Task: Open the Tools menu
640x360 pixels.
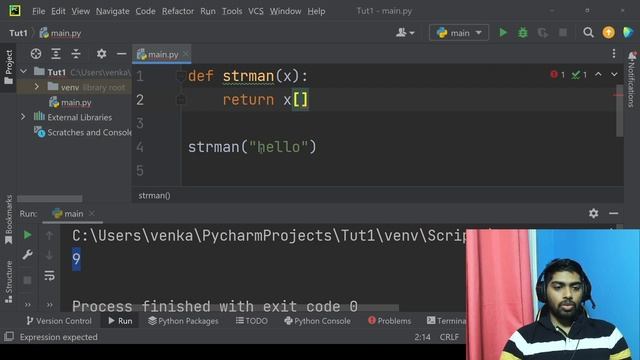Action: click(x=232, y=11)
